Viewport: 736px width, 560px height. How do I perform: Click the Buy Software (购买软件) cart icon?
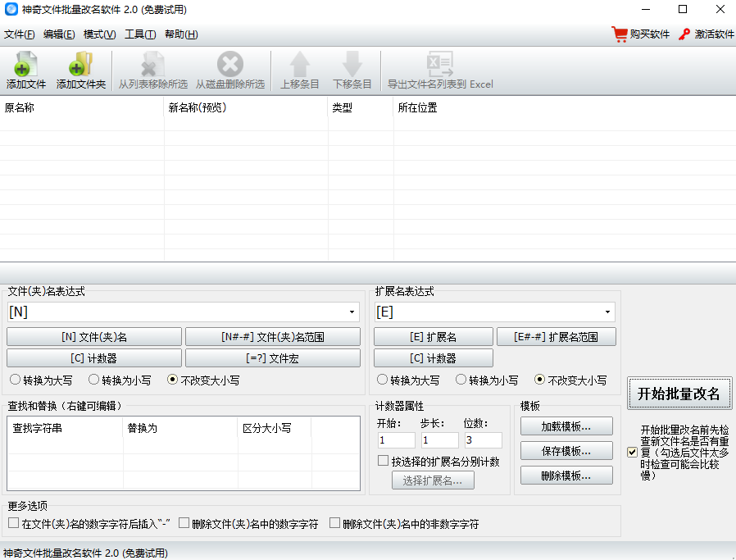(x=620, y=34)
